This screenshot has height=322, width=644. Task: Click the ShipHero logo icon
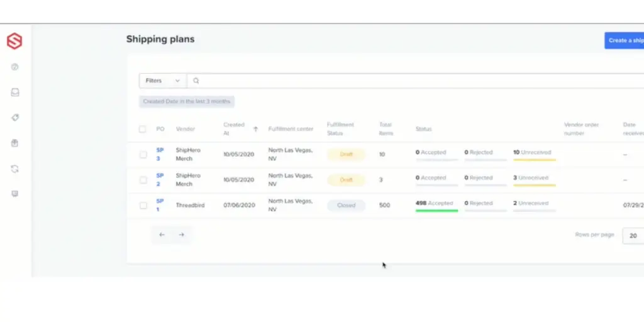point(14,42)
